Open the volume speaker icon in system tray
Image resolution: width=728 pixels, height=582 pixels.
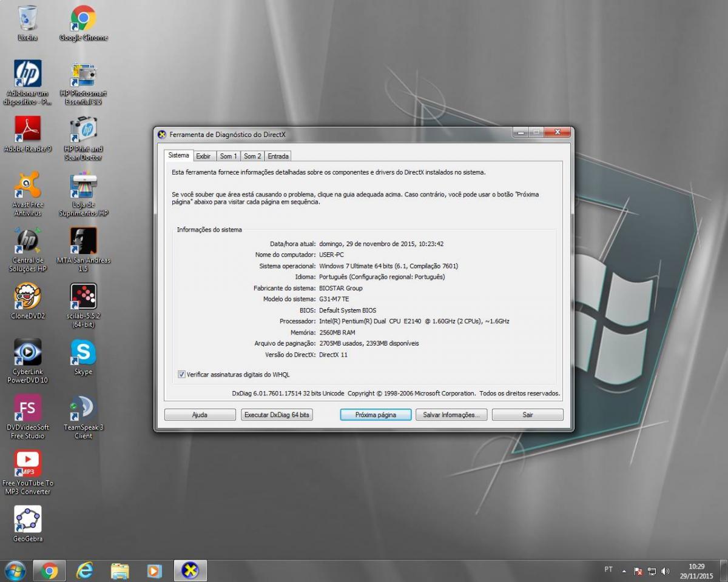coord(666,571)
